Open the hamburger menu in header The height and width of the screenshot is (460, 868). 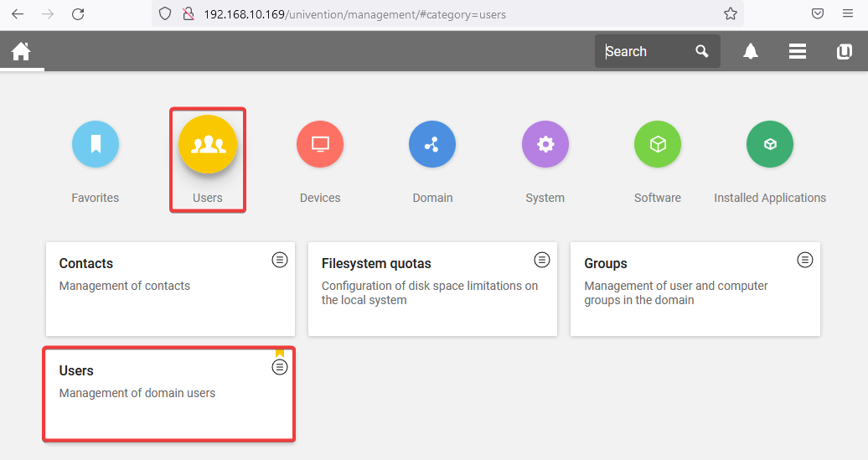coord(798,51)
